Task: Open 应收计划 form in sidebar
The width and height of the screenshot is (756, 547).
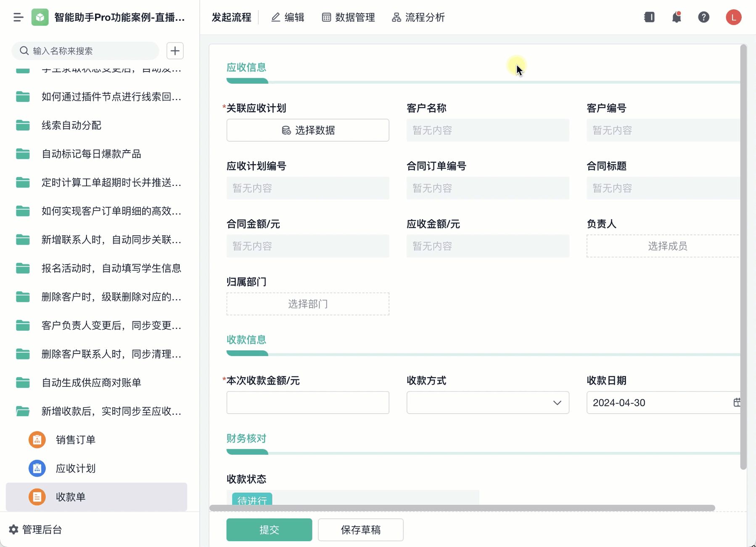Action: [96, 468]
